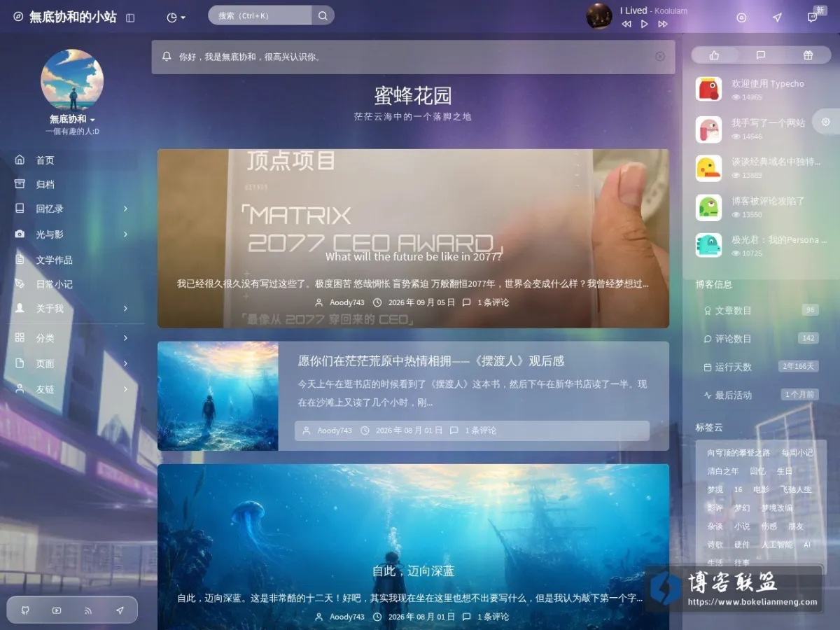The height and width of the screenshot is (630, 840).
Task: Play the song I Lived
Action: pyautogui.click(x=645, y=24)
